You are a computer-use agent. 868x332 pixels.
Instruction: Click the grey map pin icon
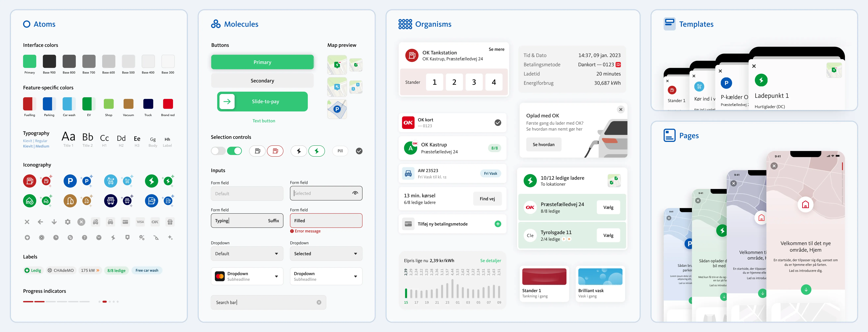coord(127,238)
